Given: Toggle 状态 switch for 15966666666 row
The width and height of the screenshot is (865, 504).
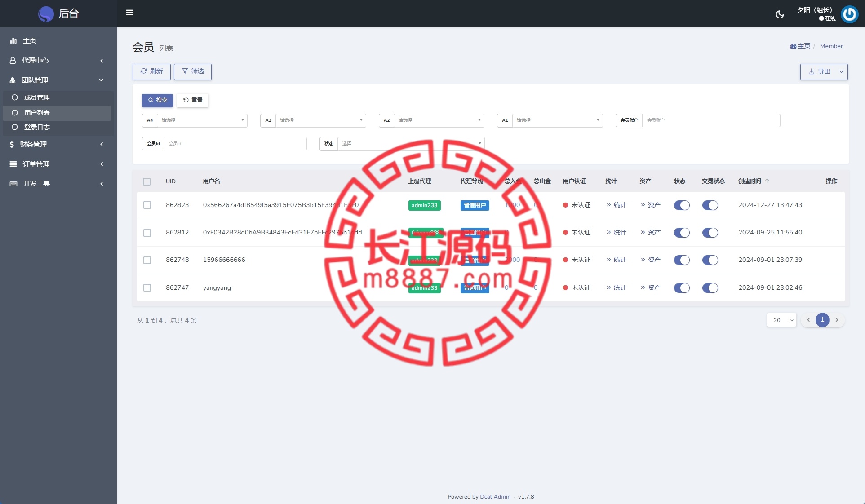Looking at the screenshot, I should pos(682,260).
